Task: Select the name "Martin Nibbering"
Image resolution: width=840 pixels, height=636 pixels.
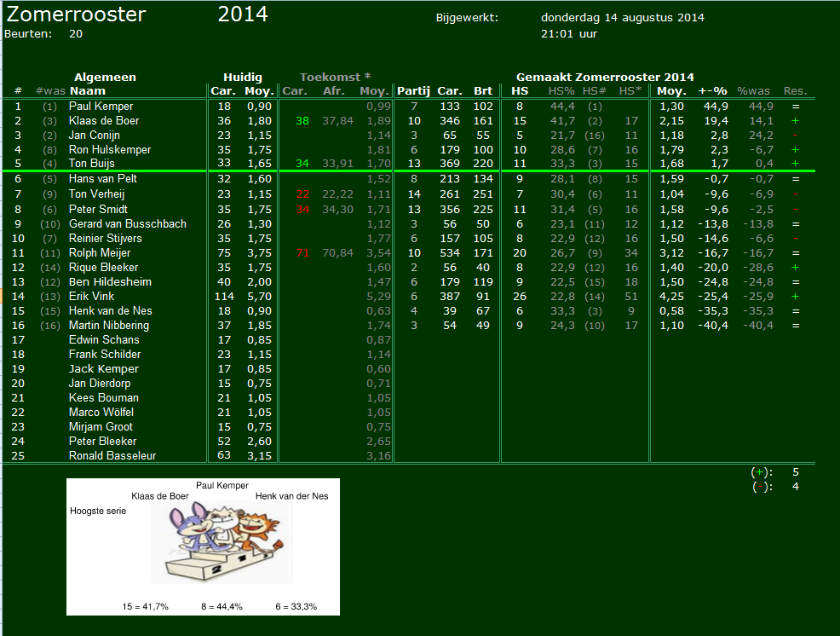Action: (x=109, y=325)
